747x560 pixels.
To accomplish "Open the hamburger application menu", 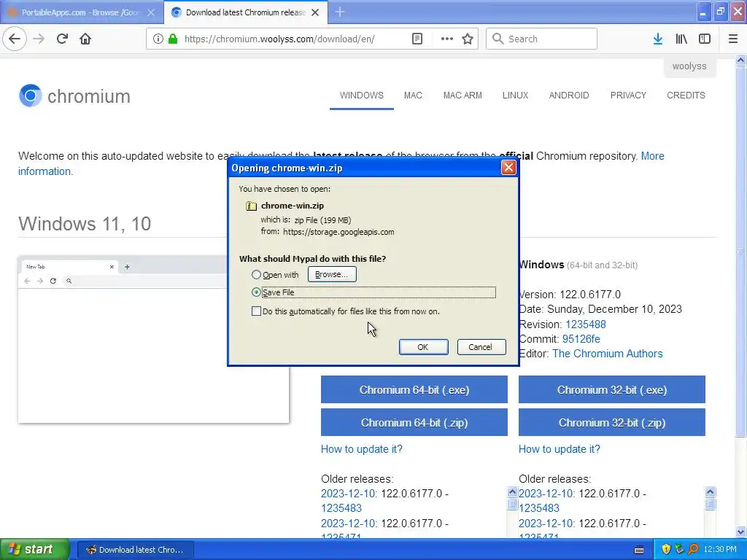I will pos(732,39).
